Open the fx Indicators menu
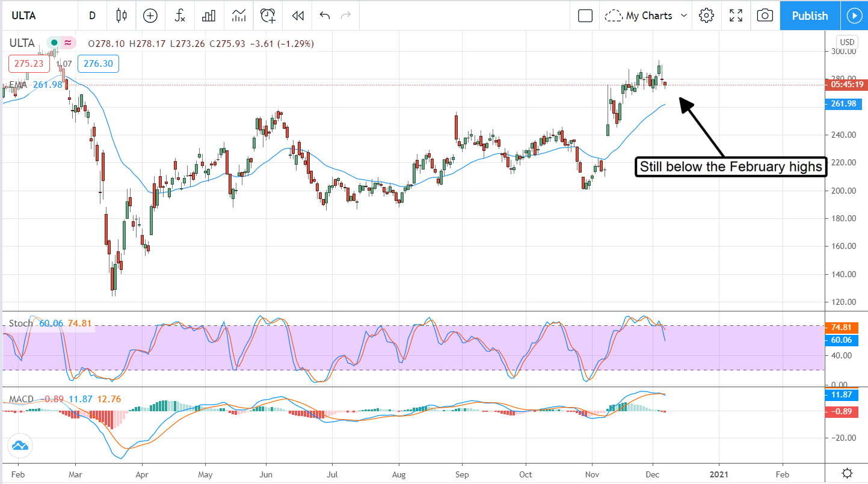Viewport: 868px width, 484px height. [180, 16]
